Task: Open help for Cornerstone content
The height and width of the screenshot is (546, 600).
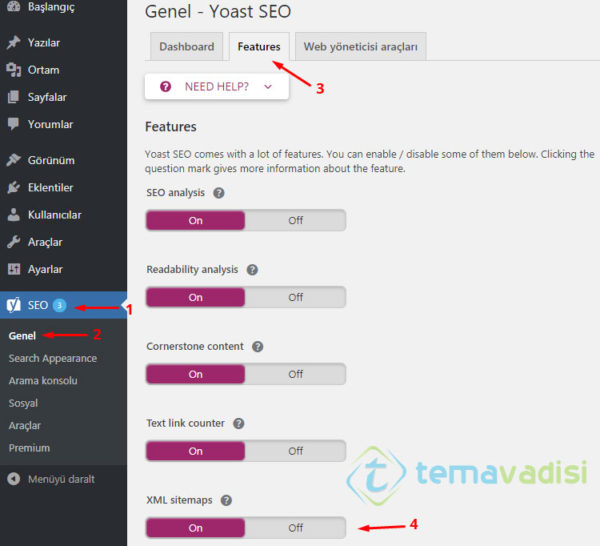Action: pos(257,347)
